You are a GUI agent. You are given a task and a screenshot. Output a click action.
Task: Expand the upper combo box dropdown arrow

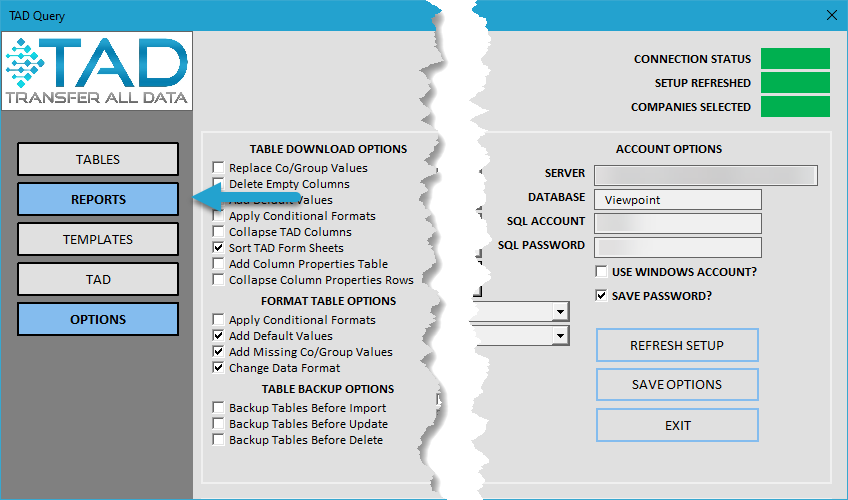coord(560,312)
